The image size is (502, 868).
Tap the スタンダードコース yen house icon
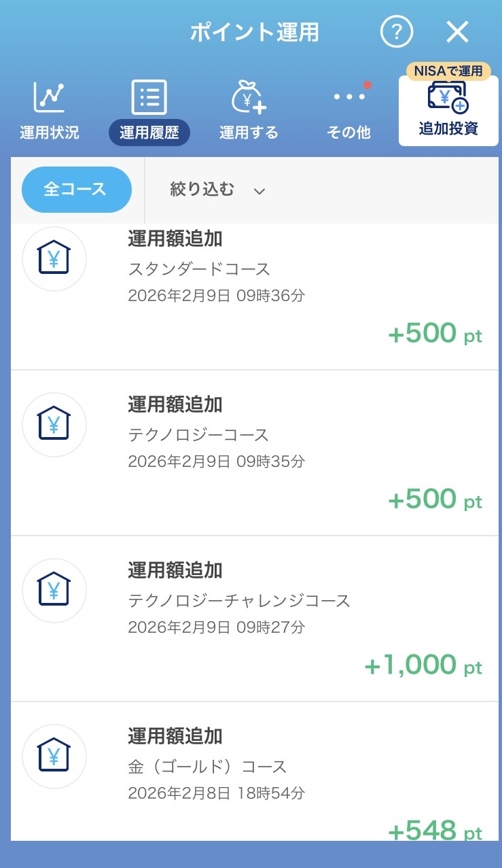[x=54, y=259]
